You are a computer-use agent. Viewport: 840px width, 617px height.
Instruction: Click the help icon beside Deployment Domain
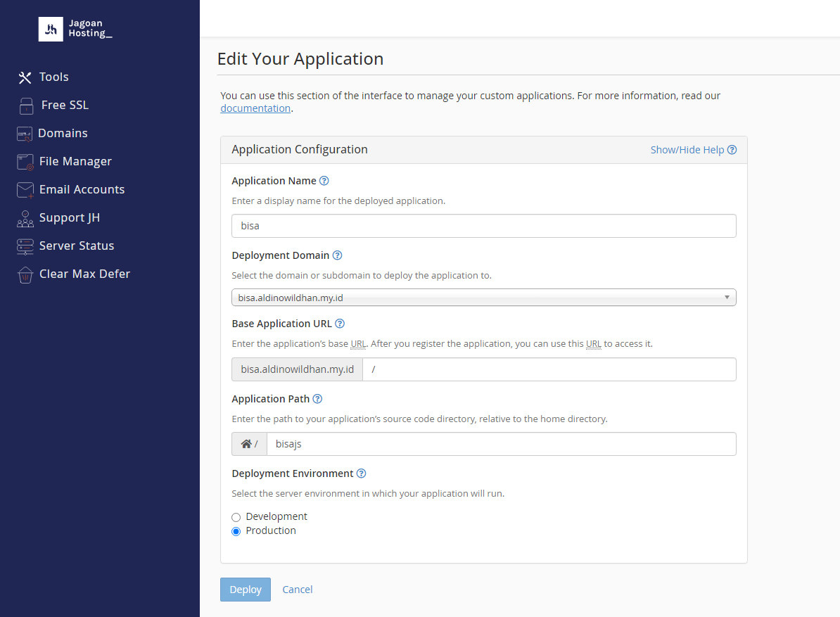click(337, 255)
